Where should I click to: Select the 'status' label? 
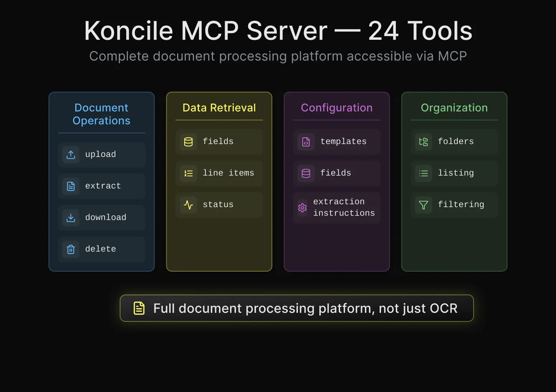click(x=218, y=205)
